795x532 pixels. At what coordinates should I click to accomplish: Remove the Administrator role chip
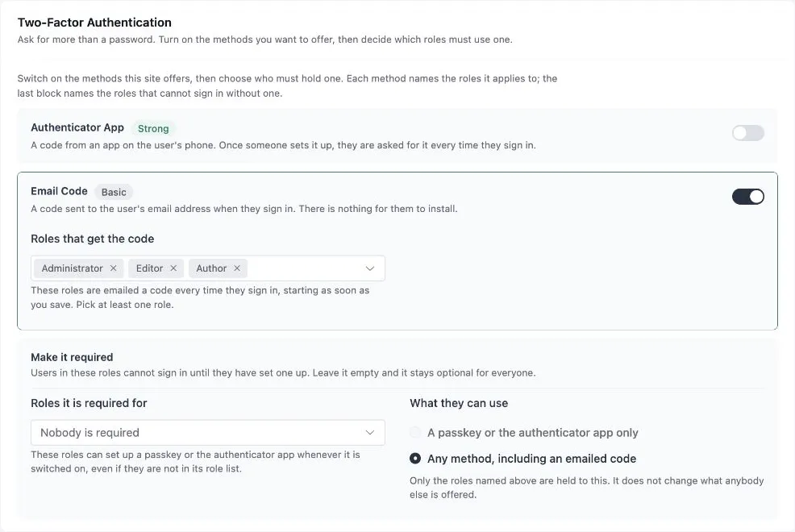click(x=113, y=268)
